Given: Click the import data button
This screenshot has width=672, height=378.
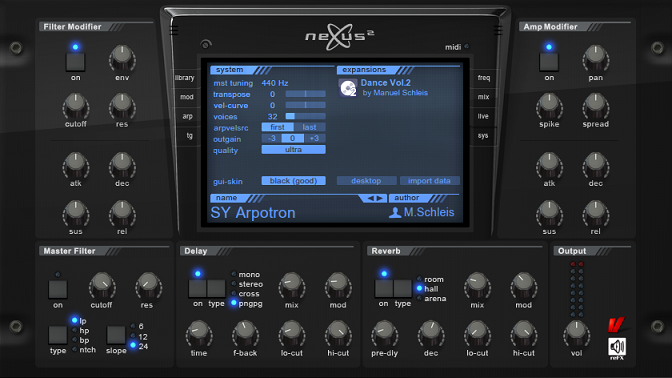Looking at the screenshot, I should 429,181.
